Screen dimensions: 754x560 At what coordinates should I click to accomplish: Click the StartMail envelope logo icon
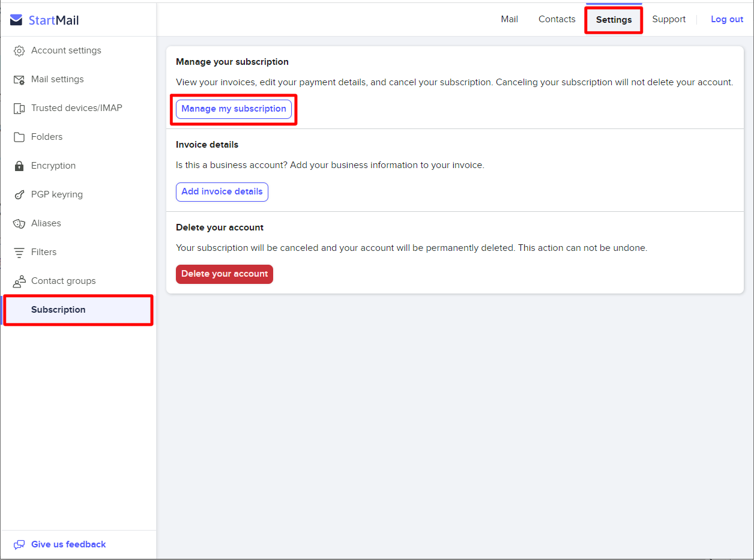(x=16, y=20)
